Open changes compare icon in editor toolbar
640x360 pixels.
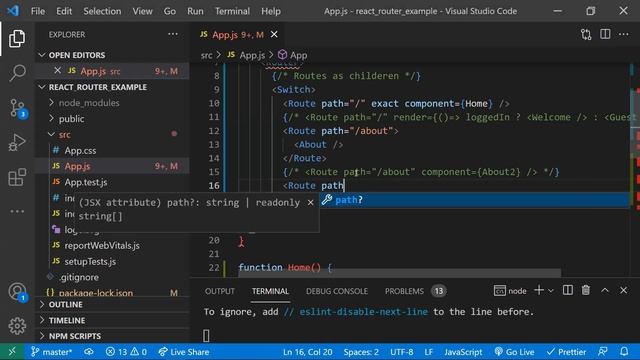click(x=586, y=34)
